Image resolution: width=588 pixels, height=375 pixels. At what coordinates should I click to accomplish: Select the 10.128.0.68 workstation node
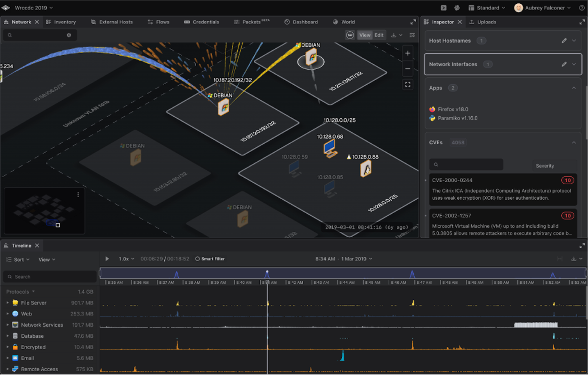pyautogui.click(x=330, y=148)
